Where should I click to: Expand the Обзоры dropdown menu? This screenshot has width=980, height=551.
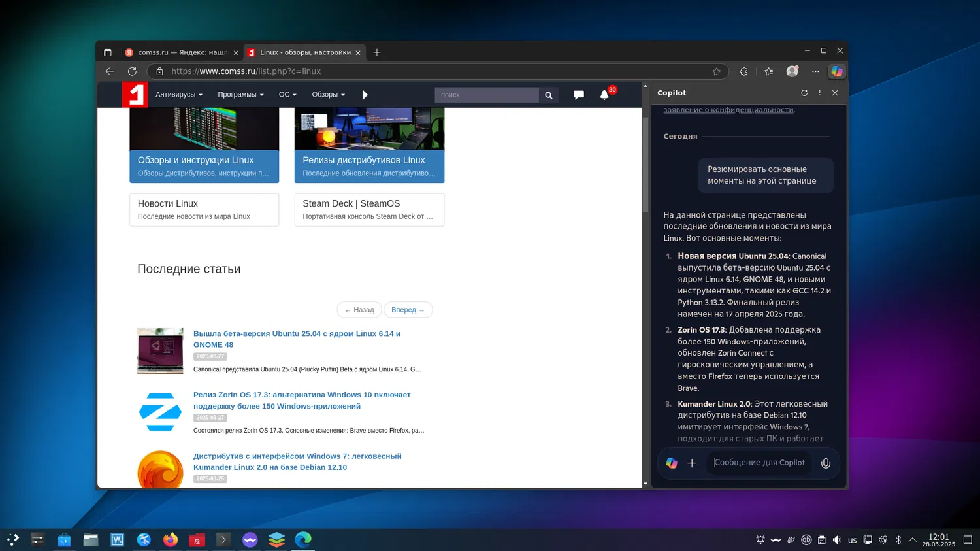click(328, 95)
